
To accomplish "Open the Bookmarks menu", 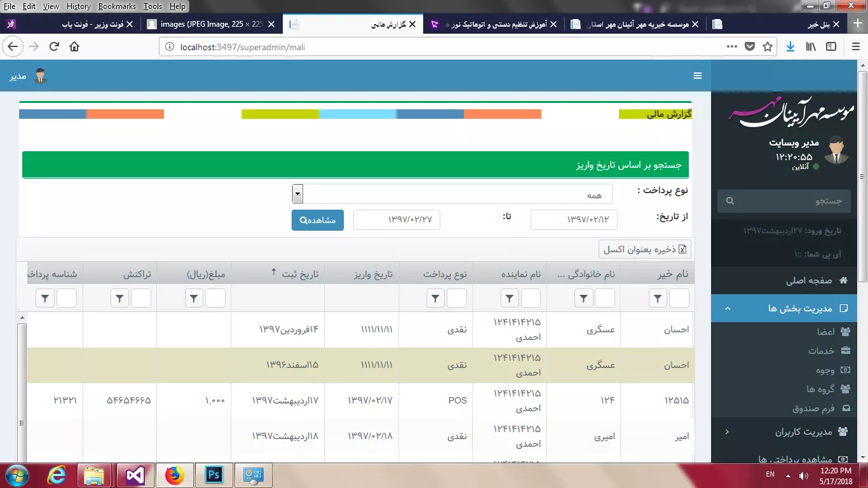I will pyautogui.click(x=117, y=6).
